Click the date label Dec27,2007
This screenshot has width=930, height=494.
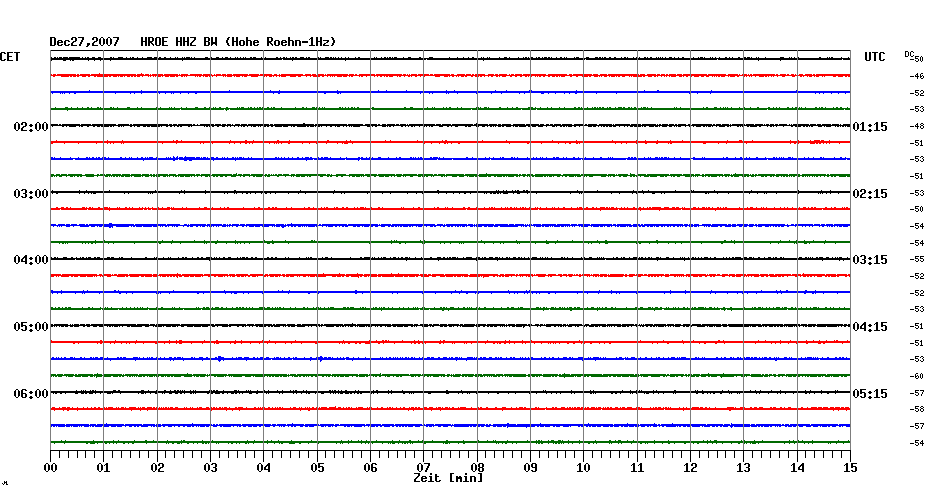point(84,42)
